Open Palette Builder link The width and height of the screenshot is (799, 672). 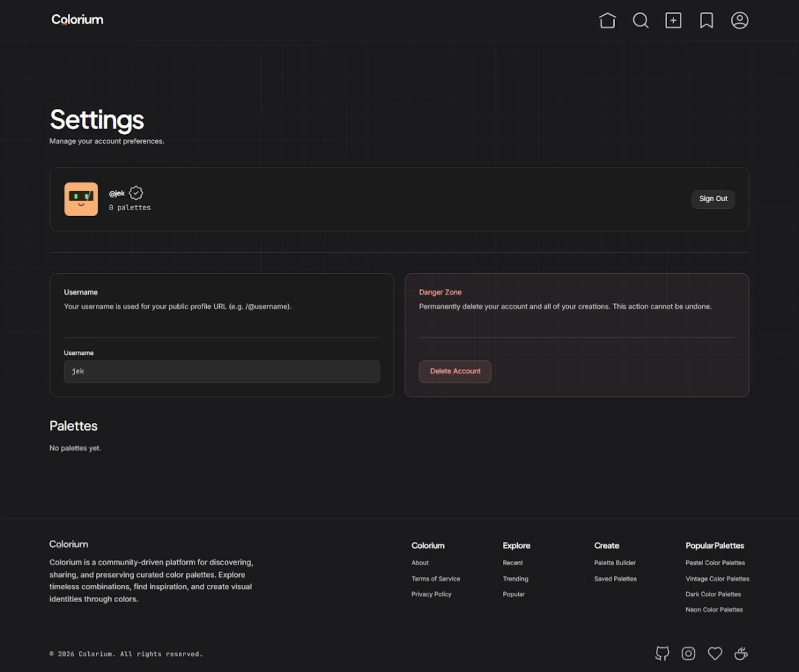(615, 563)
